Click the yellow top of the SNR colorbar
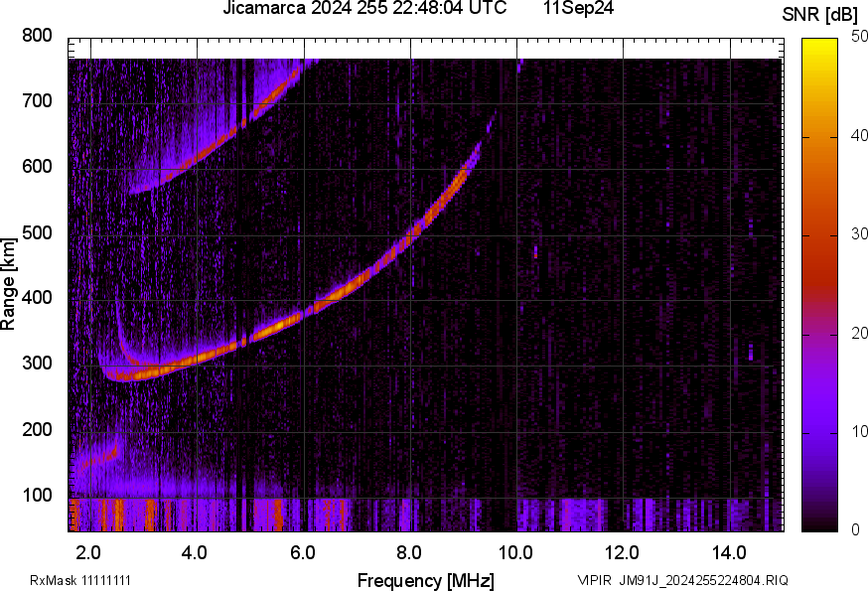Image resolution: width=868 pixels, height=591 pixels. pyautogui.click(x=820, y=44)
